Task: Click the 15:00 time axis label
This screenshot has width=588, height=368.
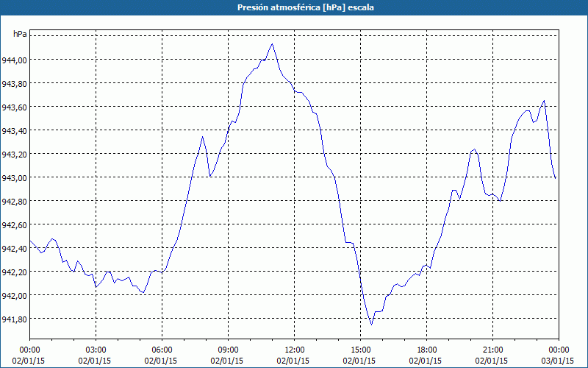Action: point(360,350)
